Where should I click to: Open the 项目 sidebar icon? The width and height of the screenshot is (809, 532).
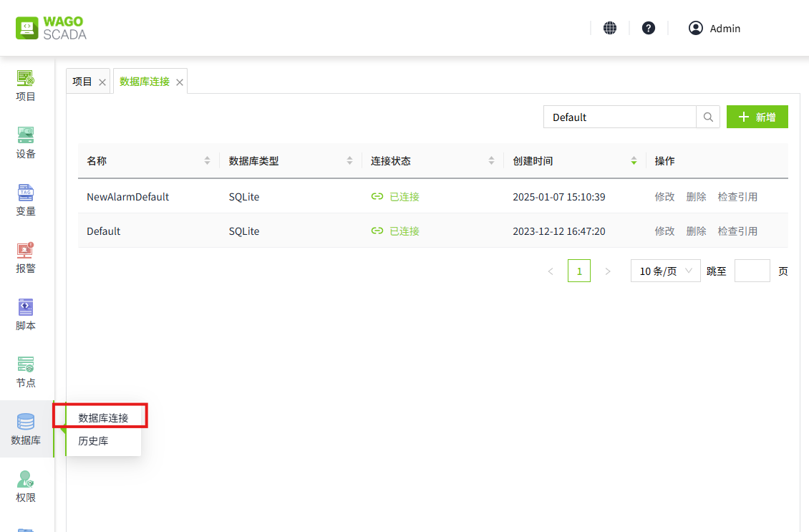(x=26, y=85)
